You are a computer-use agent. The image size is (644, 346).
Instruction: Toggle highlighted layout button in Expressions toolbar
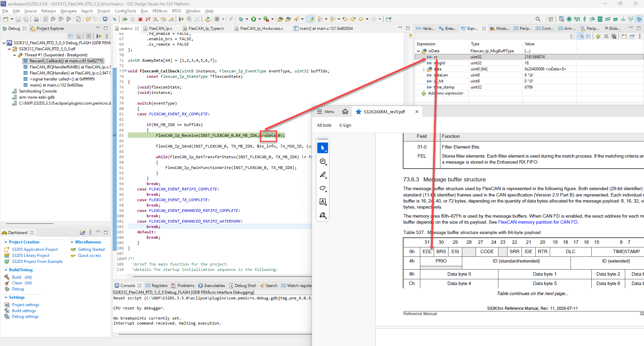581,37
